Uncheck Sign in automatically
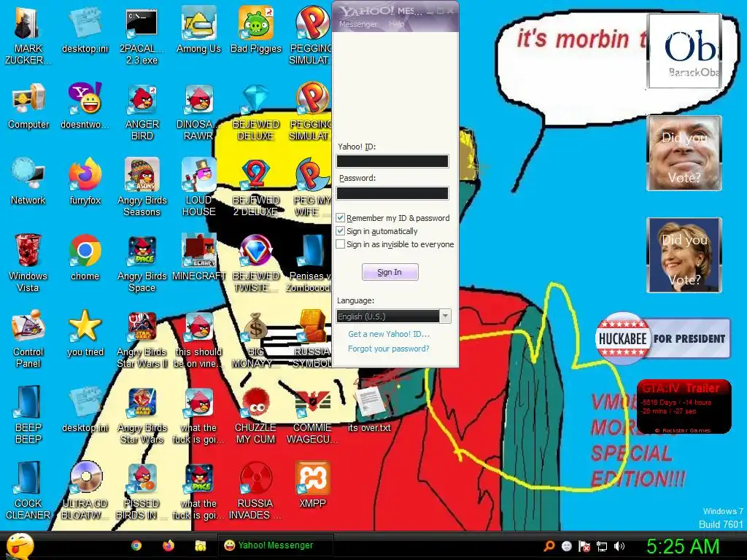Image resolution: width=747 pixels, height=560 pixels. (340, 231)
